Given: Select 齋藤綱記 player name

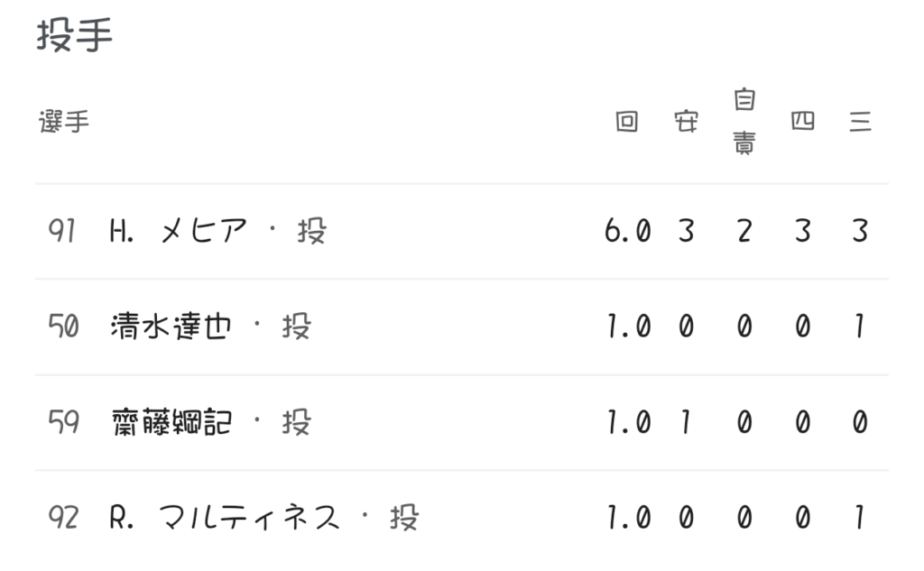Looking at the screenshot, I should (x=170, y=422).
